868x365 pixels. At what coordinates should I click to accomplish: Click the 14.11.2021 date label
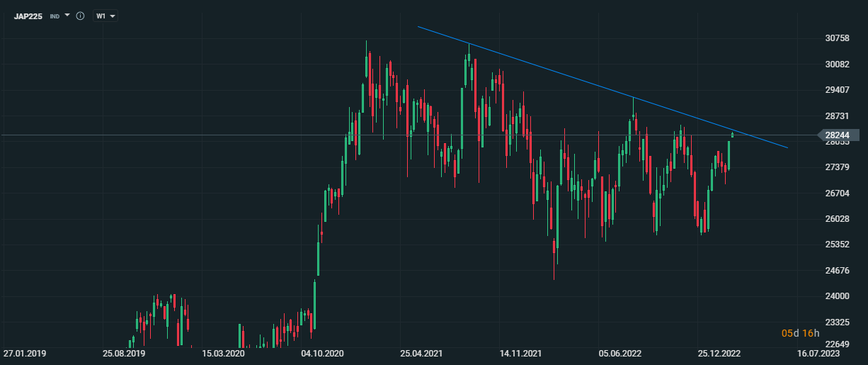(x=520, y=352)
